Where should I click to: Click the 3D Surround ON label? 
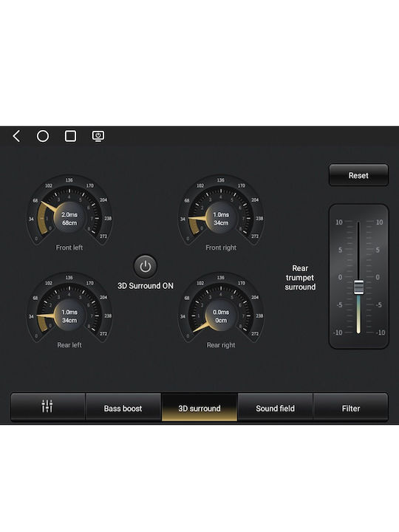146,286
